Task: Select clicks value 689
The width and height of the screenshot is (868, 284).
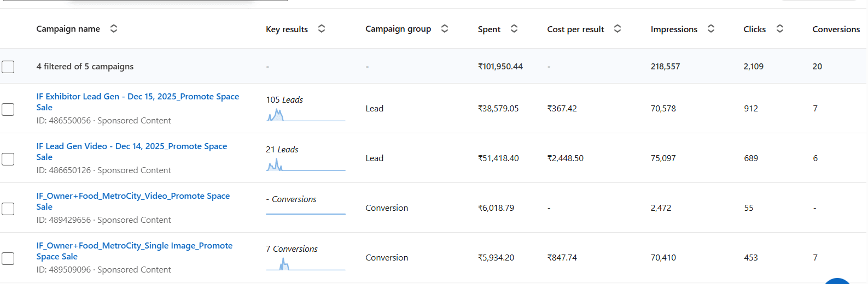Action: click(751, 158)
